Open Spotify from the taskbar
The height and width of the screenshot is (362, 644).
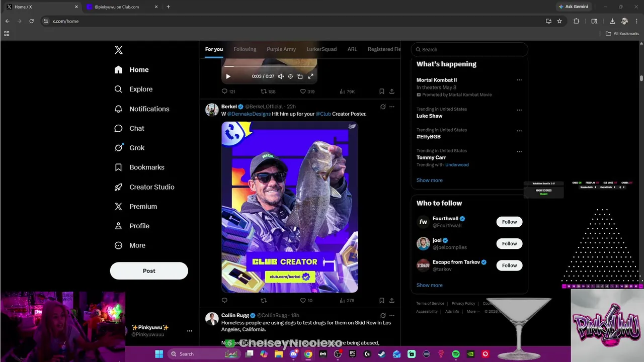455,354
